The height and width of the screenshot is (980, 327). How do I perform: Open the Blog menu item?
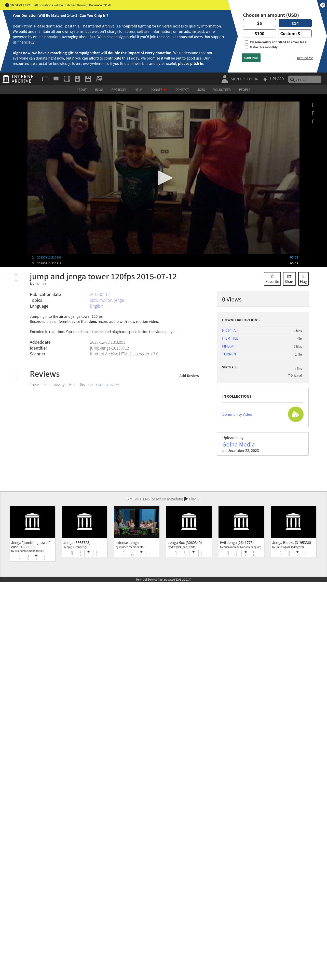point(99,90)
